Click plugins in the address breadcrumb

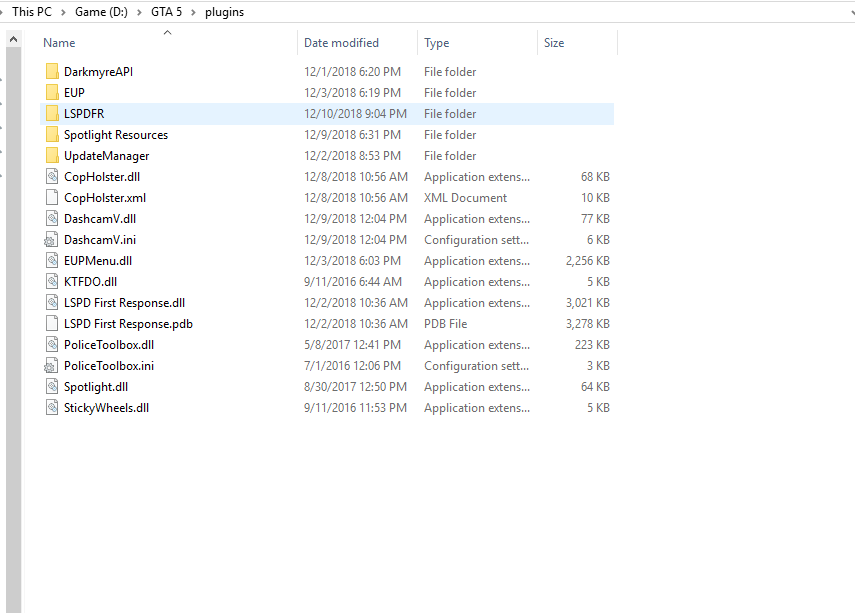[x=224, y=12]
